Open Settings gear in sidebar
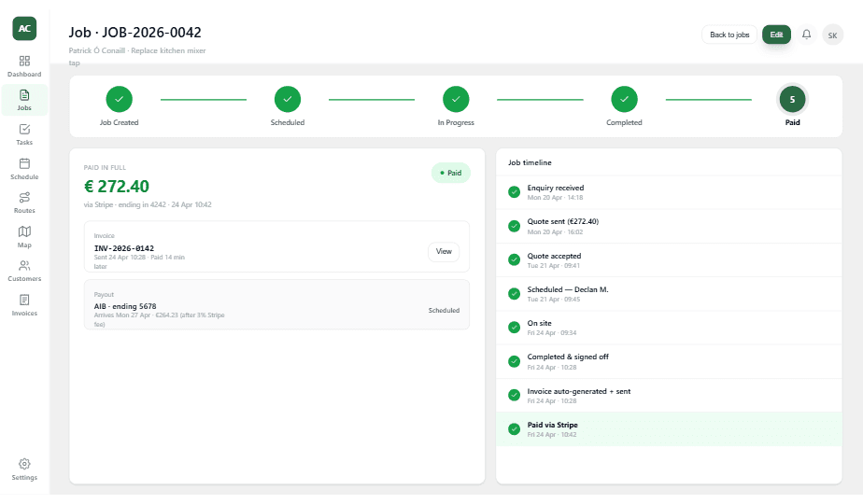Image resolution: width=863 pixels, height=504 pixels. [x=25, y=464]
